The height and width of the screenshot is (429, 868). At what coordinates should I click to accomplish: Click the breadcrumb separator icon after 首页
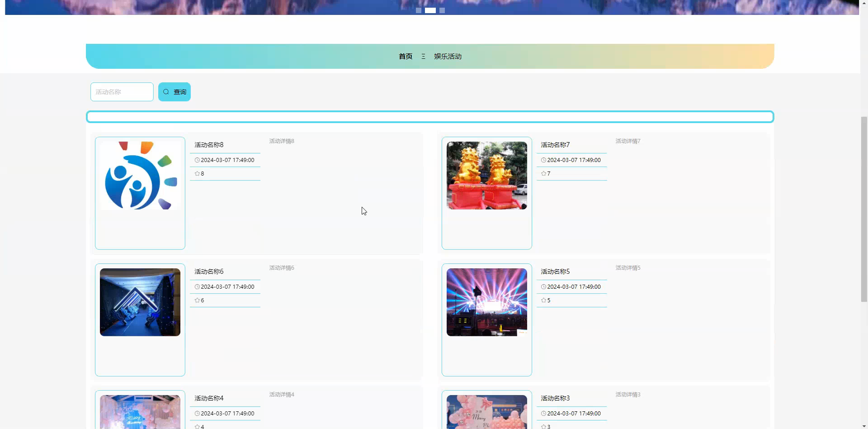(423, 57)
